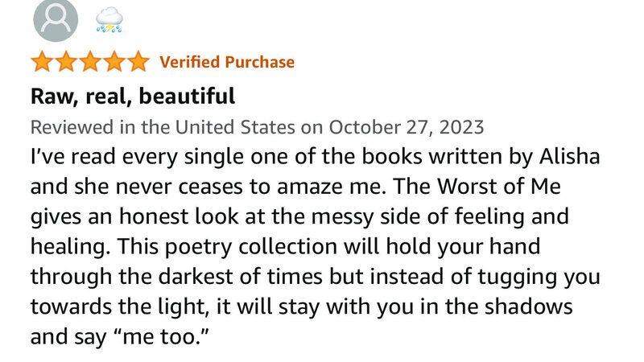Open the Verified Purchase link

click(227, 62)
